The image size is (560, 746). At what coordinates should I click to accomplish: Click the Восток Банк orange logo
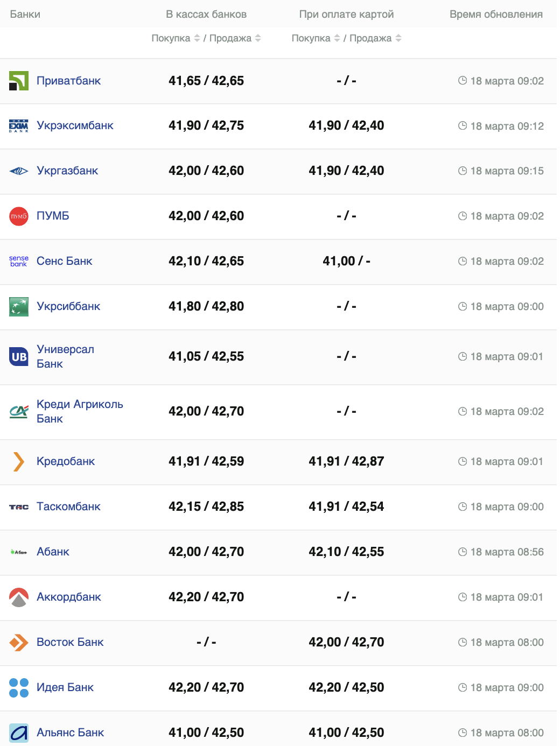tap(19, 643)
